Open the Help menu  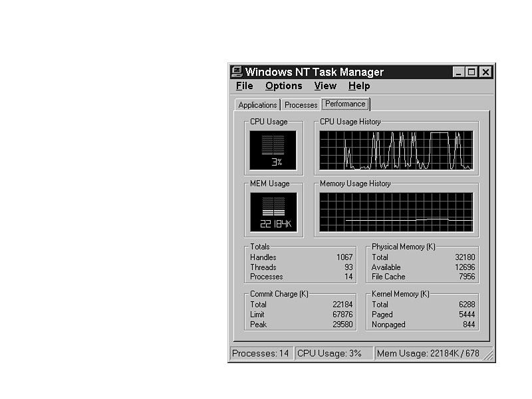[x=359, y=86]
